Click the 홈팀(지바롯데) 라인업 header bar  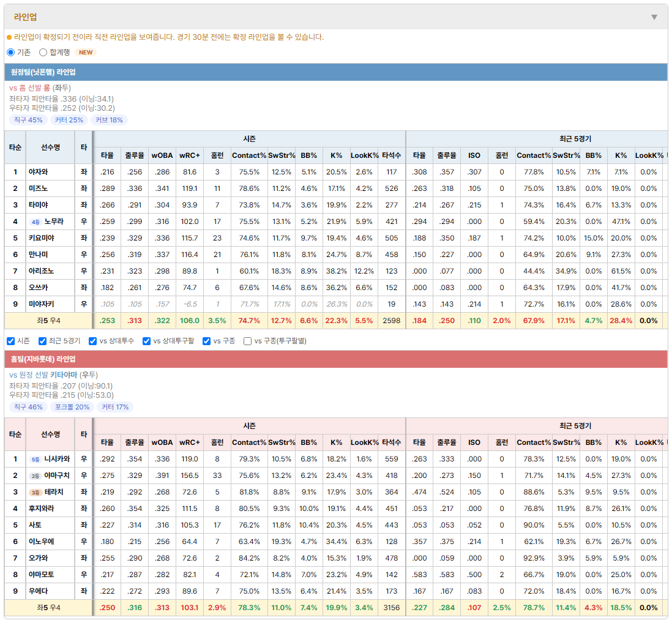pyautogui.click(x=336, y=359)
